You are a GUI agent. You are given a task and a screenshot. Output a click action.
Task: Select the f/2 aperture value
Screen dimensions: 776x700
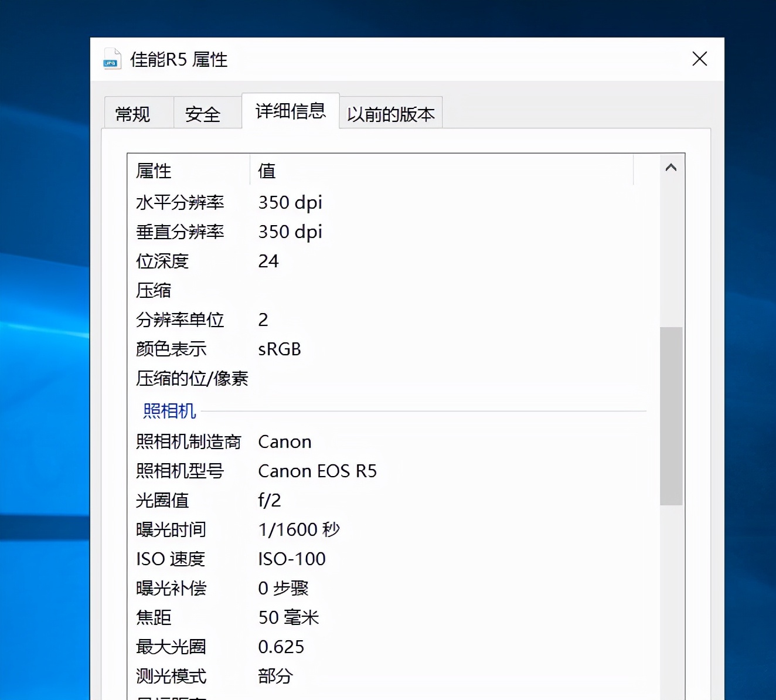[270, 500]
